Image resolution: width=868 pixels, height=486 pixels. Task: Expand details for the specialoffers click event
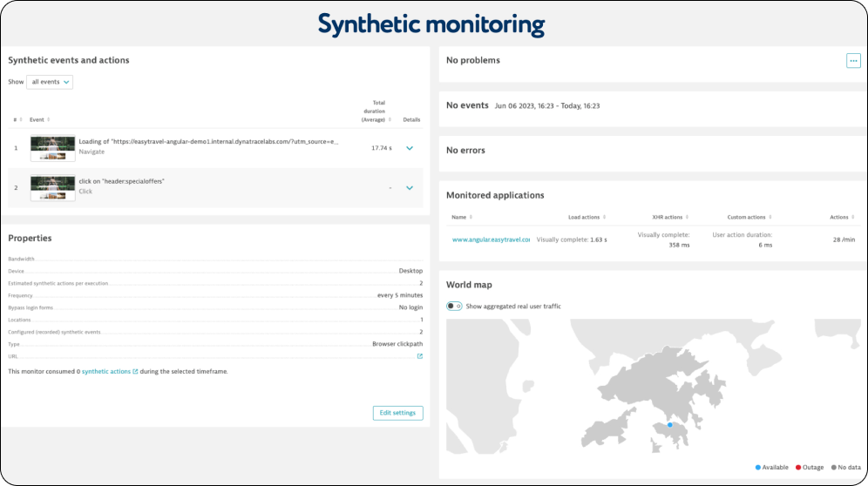[410, 187]
